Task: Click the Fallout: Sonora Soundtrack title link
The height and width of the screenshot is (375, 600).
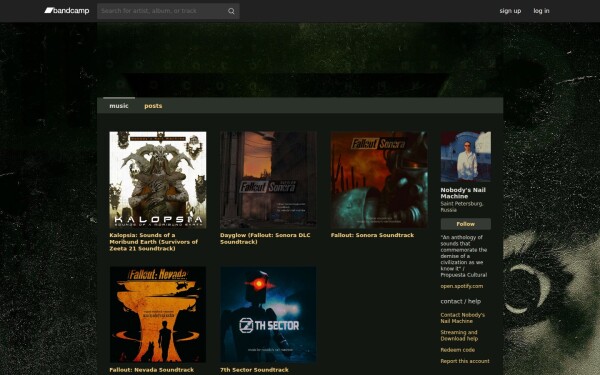Action: tap(372, 235)
